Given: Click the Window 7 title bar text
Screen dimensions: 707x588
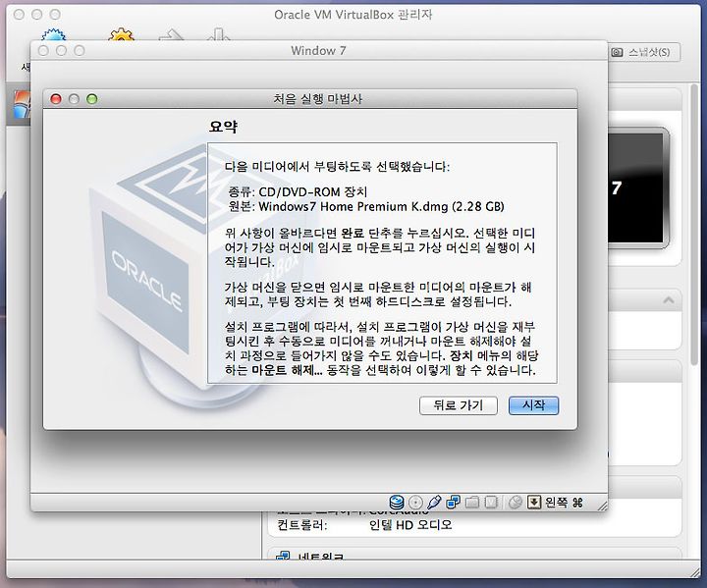Looking at the screenshot, I should click(318, 50).
